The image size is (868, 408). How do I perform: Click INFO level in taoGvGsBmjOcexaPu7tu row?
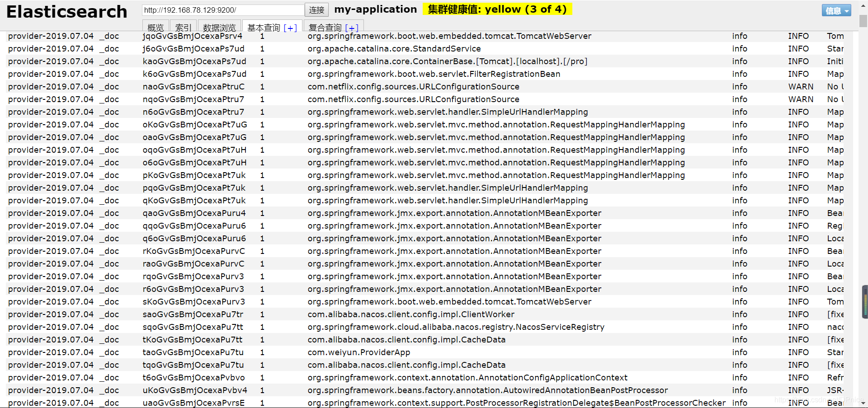(798, 352)
